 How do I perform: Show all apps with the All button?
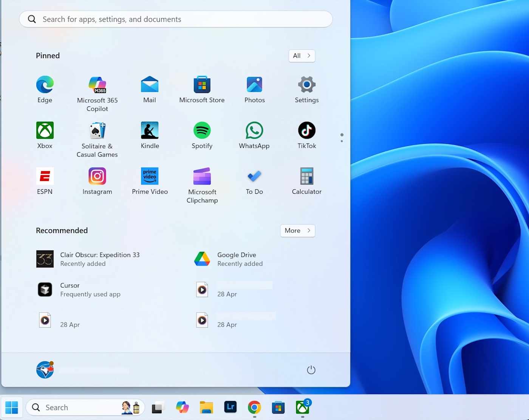[302, 56]
